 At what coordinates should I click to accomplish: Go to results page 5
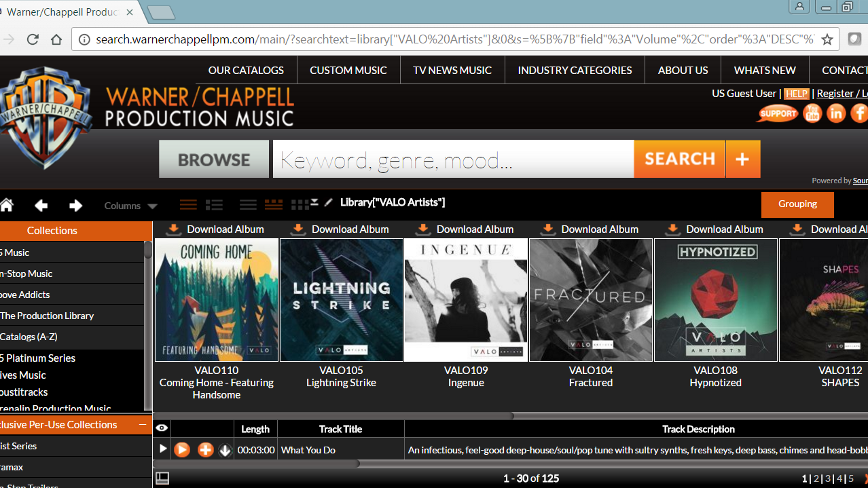click(x=851, y=478)
